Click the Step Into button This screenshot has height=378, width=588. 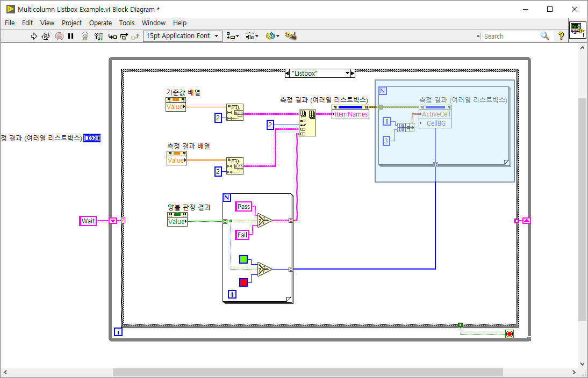pyautogui.click(x=112, y=37)
